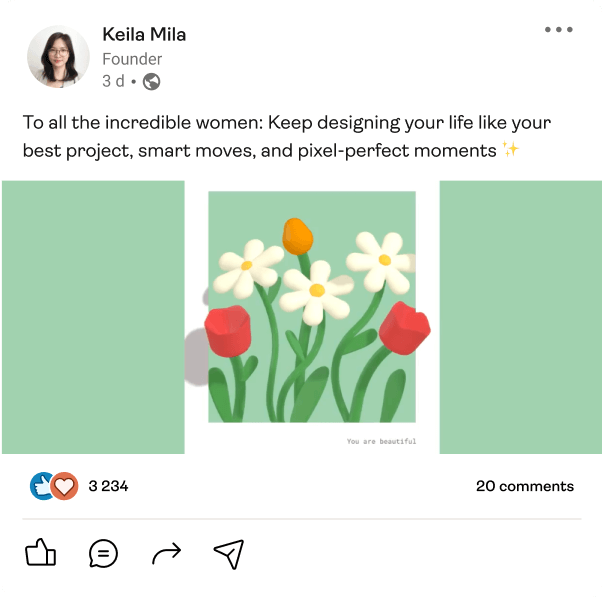602x598 pixels.
Task: View the 3 234 reactions list
Action: 108,486
